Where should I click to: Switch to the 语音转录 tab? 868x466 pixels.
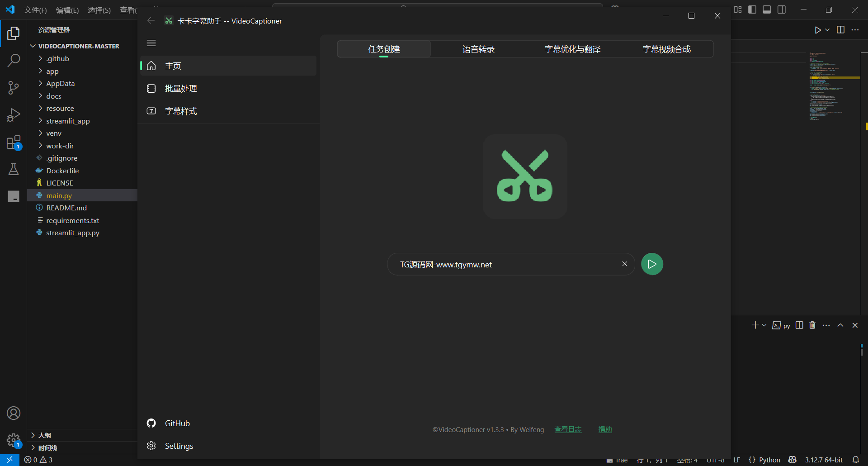click(x=478, y=49)
